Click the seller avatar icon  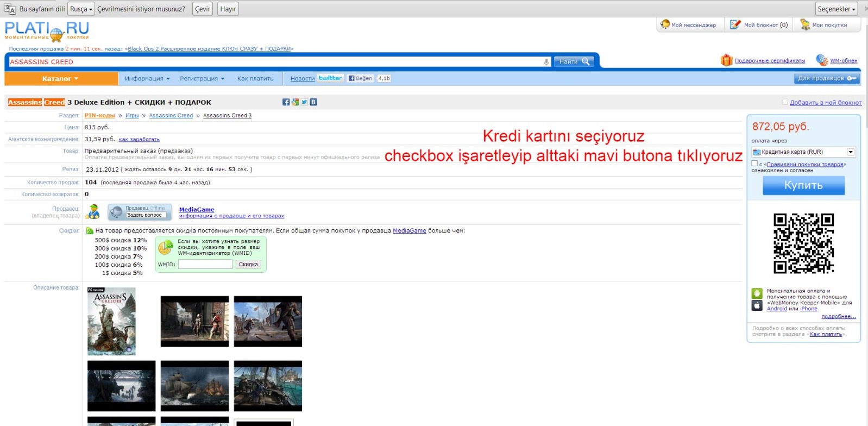click(x=93, y=212)
